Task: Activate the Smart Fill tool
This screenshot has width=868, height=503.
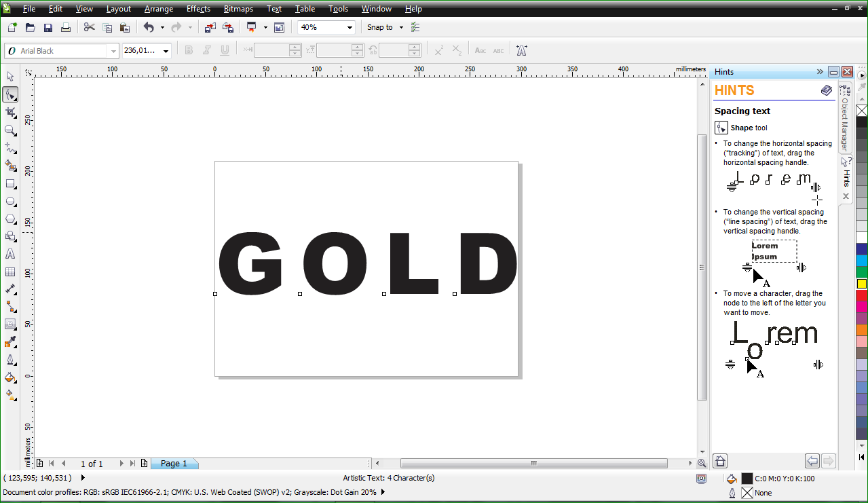Action: pyautogui.click(x=10, y=166)
